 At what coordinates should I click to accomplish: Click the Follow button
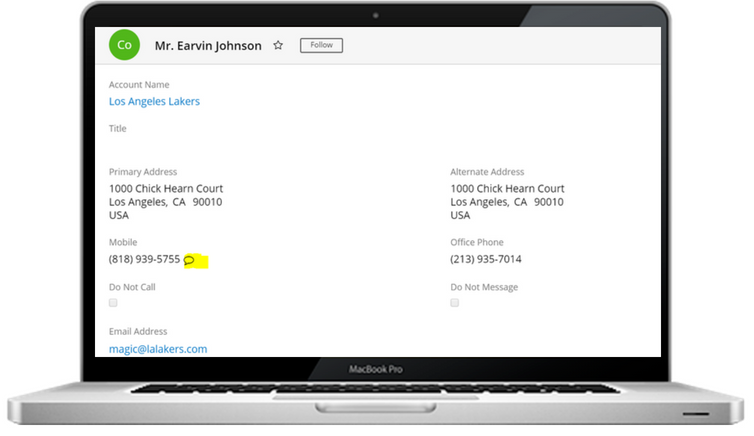pyautogui.click(x=321, y=45)
